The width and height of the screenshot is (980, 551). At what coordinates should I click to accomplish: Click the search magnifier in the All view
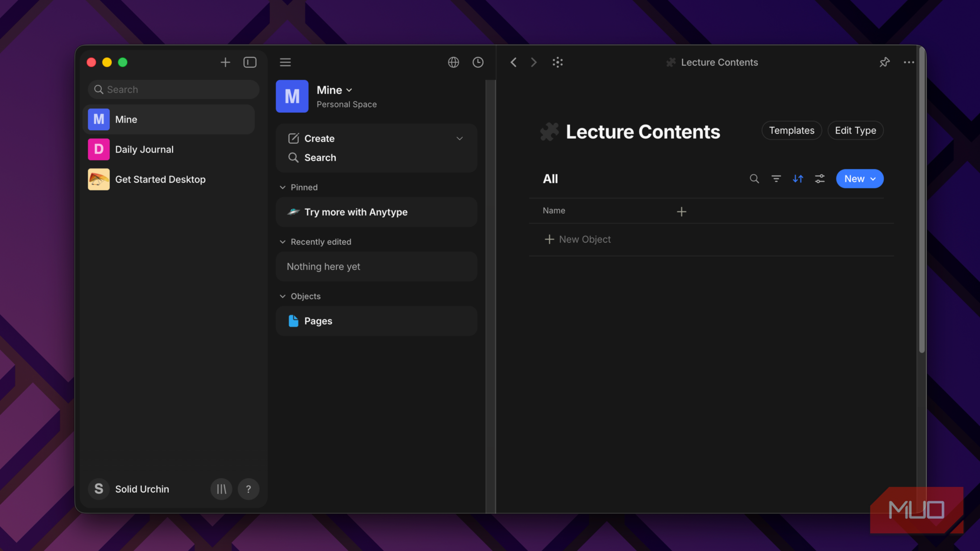tap(754, 179)
